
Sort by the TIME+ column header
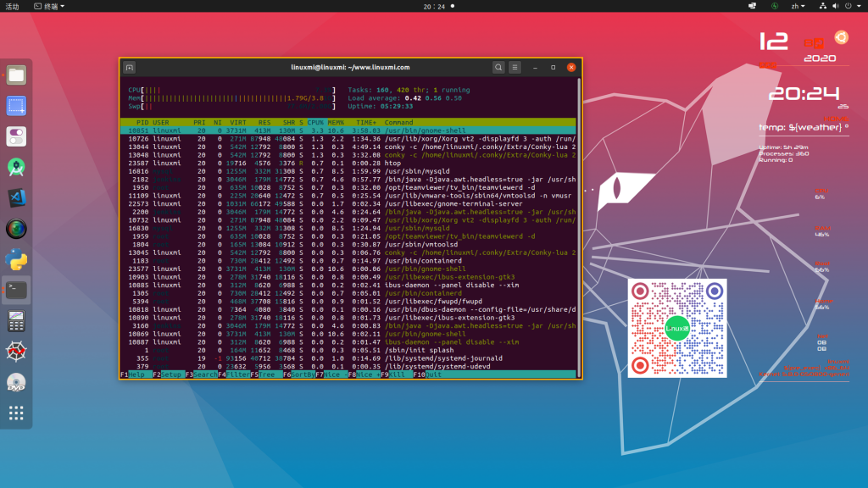[366, 122]
